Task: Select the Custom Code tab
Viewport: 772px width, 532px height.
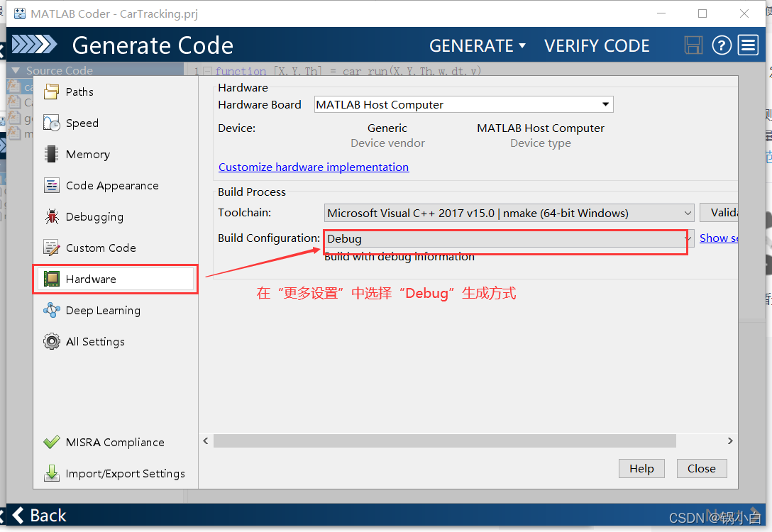Action: [116, 248]
